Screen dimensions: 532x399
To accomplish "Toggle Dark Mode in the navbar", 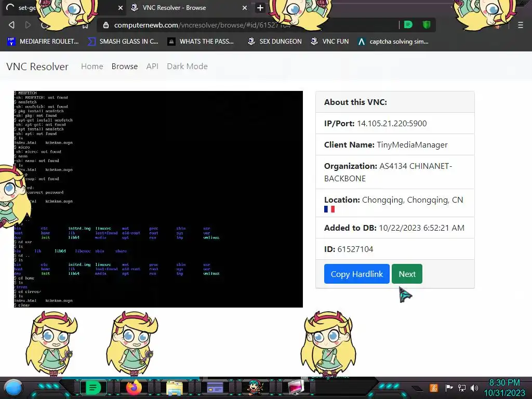I will [x=187, y=66].
